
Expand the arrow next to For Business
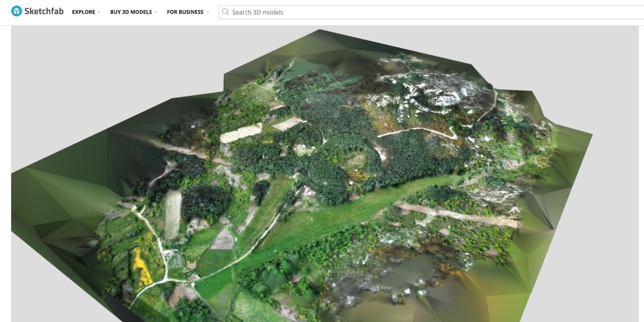(208, 13)
